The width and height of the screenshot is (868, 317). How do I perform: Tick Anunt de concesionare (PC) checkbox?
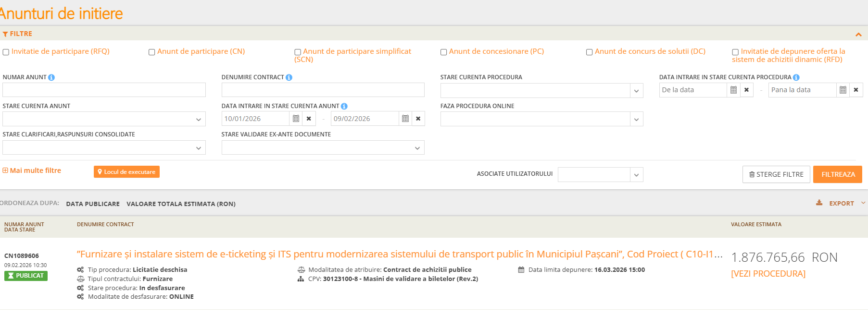click(x=444, y=52)
